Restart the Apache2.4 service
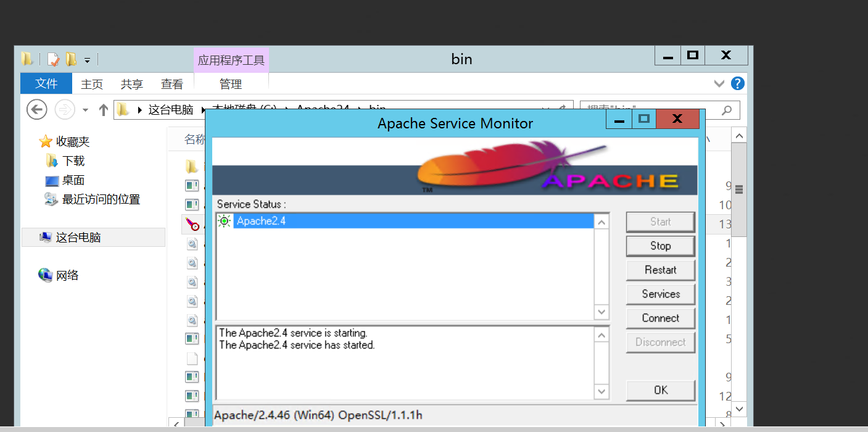Screen dimensions: 868x432 click(x=660, y=270)
